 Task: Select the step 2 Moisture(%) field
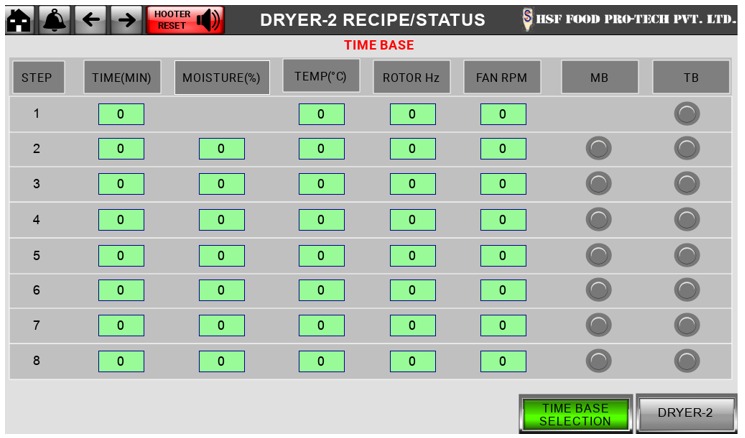tap(222, 149)
